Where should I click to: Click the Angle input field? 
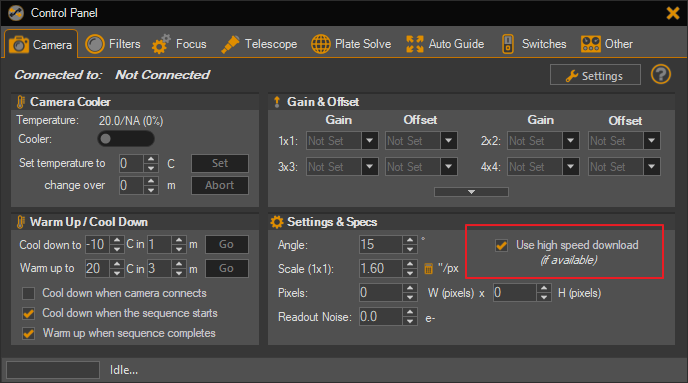coord(380,244)
